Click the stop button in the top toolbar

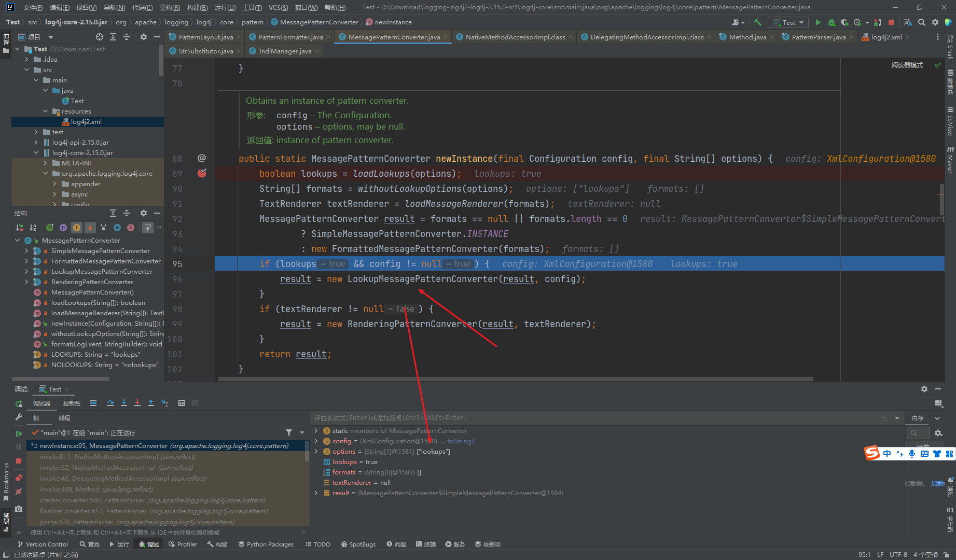point(891,22)
